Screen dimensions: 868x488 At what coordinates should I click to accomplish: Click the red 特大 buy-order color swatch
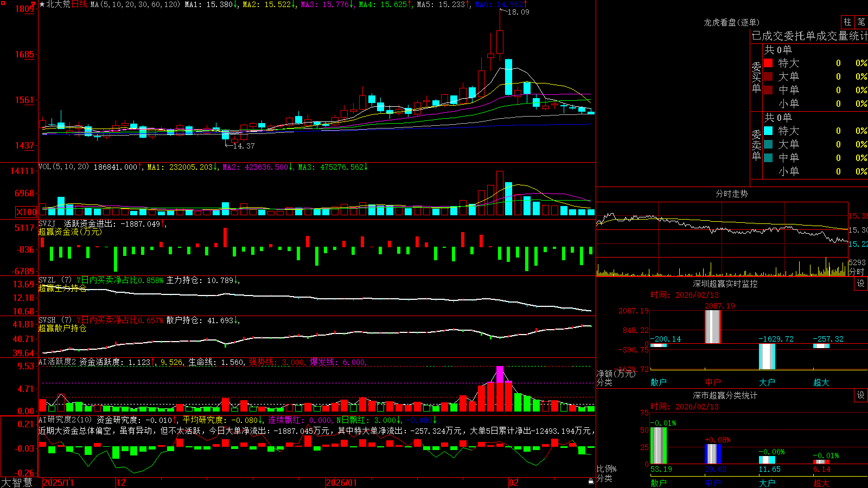click(x=768, y=63)
